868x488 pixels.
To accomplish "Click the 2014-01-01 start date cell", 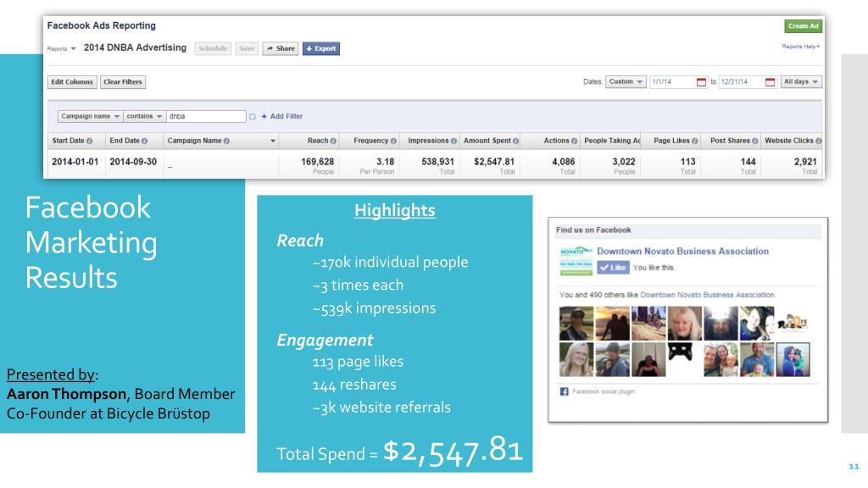I will click(x=75, y=162).
